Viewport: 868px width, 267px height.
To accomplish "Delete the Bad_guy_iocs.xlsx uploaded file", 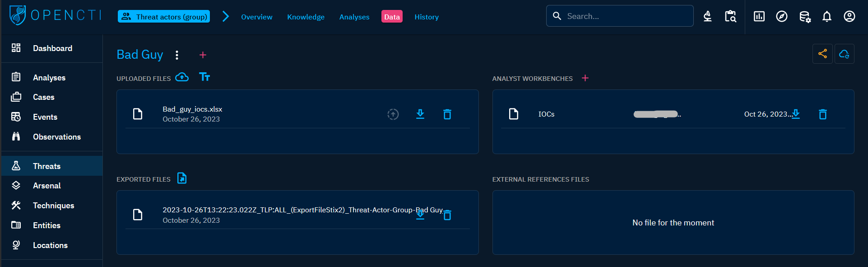I will pos(447,114).
